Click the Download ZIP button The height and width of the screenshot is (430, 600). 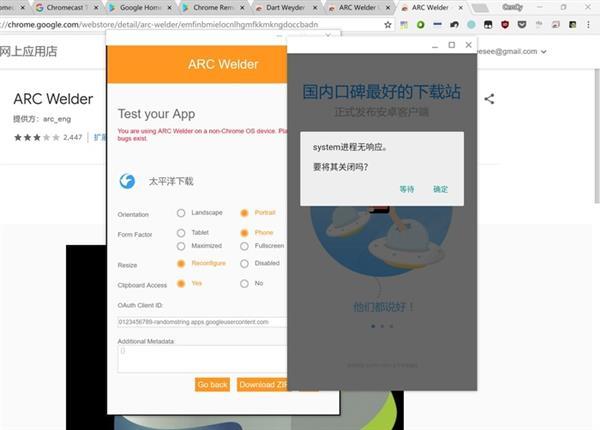[262, 384]
